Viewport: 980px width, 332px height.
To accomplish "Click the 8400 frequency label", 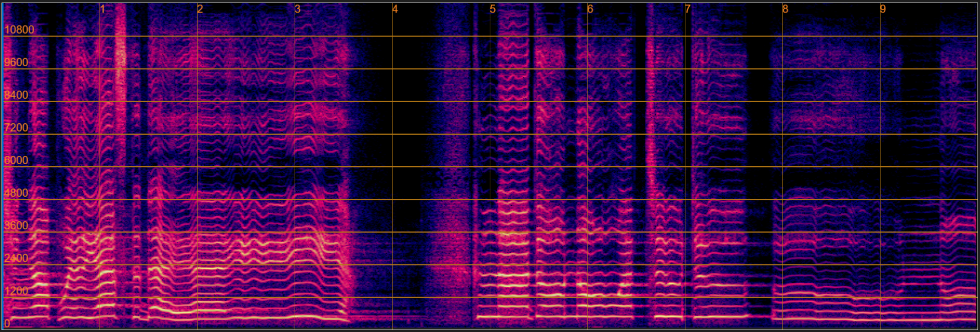I will click(17, 95).
